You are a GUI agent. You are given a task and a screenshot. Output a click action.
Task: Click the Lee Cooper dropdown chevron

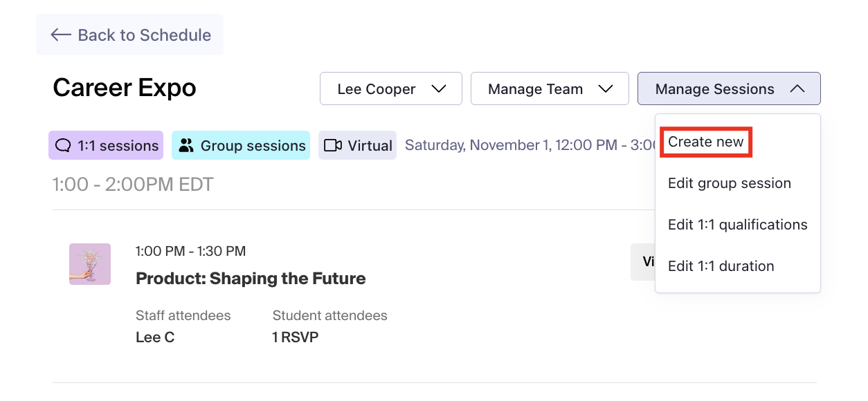click(x=439, y=89)
